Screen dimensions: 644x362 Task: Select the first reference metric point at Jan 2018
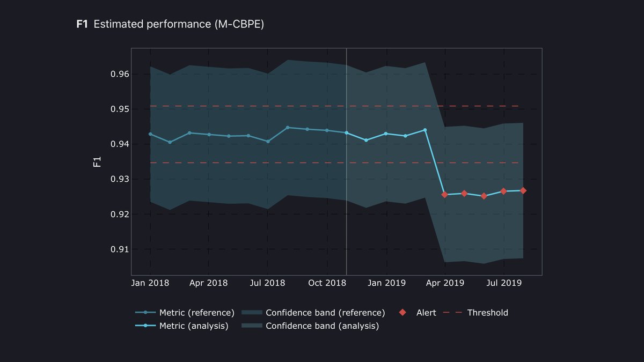[x=150, y=134]
